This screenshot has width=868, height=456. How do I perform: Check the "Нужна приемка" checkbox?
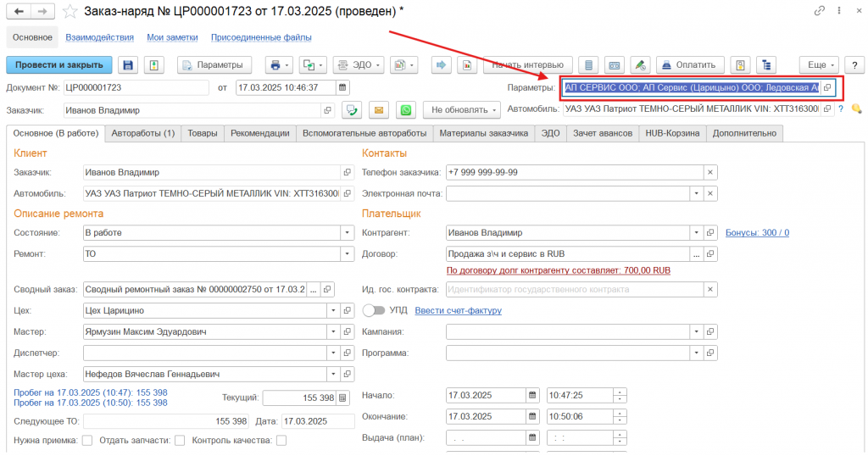point(86,440)
